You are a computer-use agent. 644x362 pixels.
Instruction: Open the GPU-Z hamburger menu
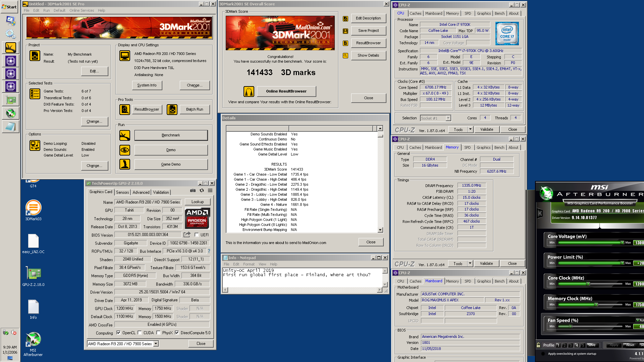(x=210, y=190)
